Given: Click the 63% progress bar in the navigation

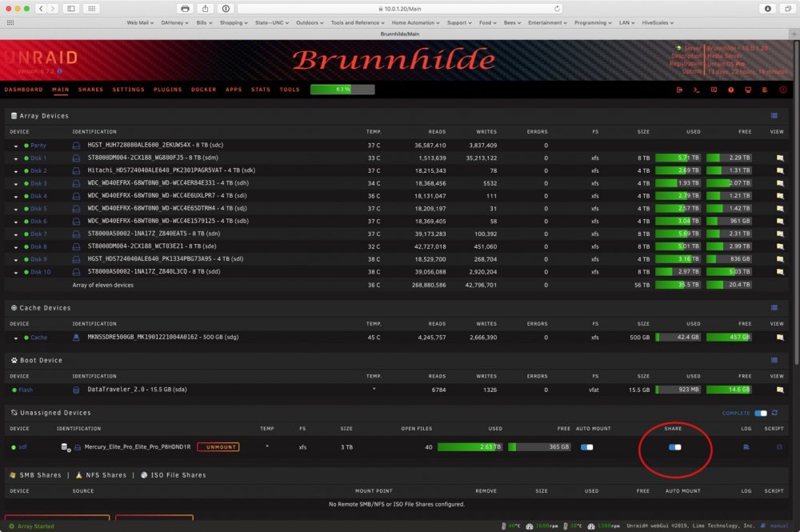Looking at the screenshot, I should coord(342,90).
